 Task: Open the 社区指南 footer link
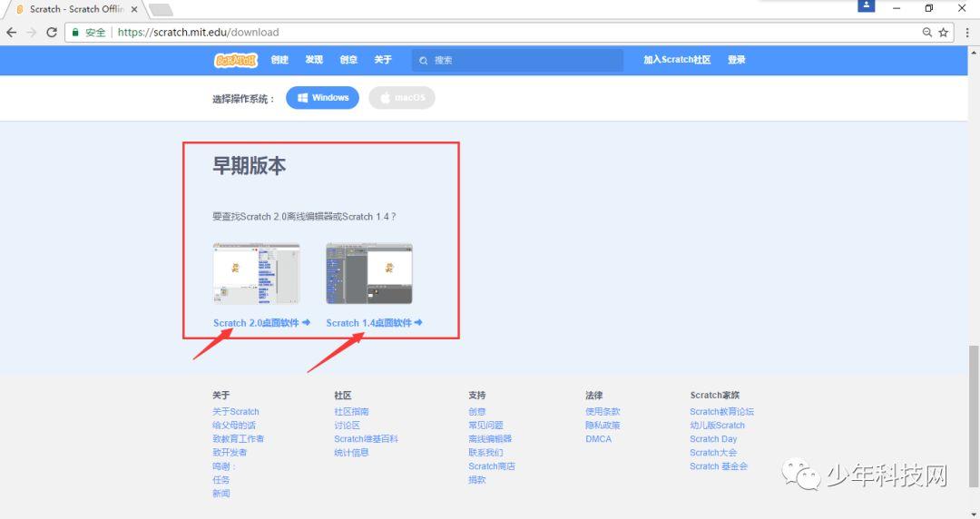tap(351, 412)
